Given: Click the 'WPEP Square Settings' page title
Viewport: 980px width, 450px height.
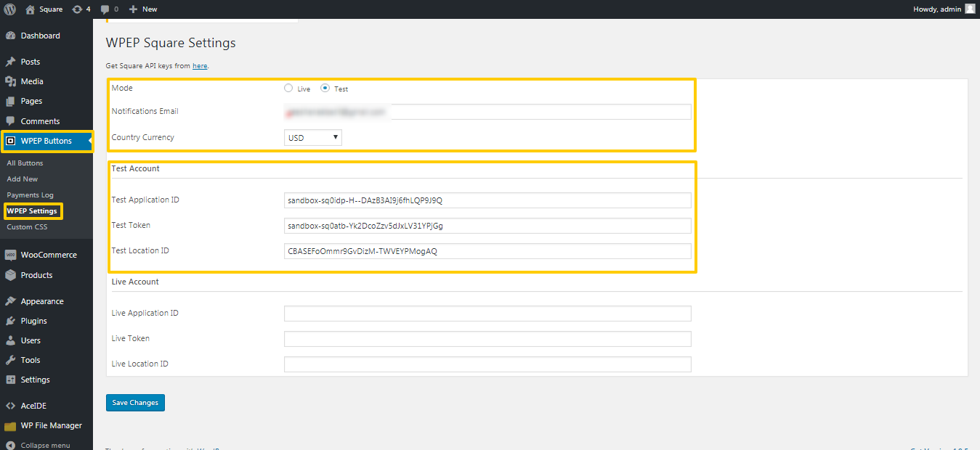Looking at the screenshot, I should [x=171, y=43].
